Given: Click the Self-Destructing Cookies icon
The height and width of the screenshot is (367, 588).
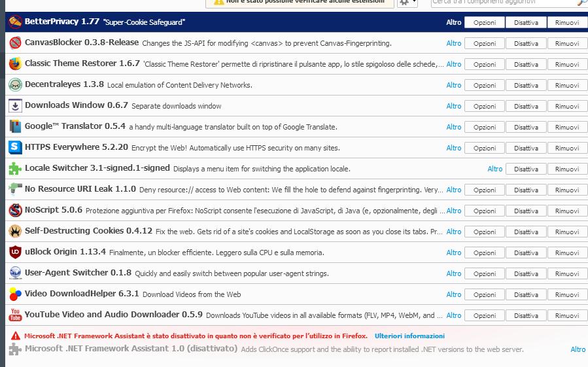Looking at the screenshot, I should 16,232.
